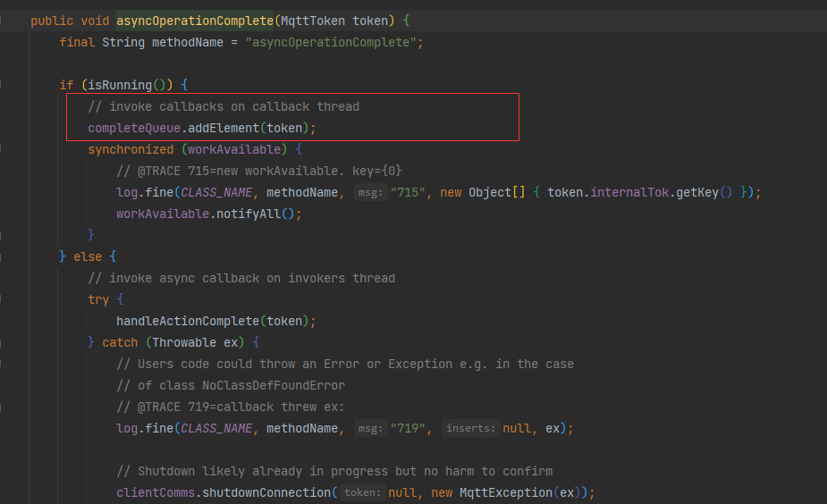Click the comment "@TRACE 719=callback threw ex:"
This screenshot has width=827, height=504.
pyautogui.click(x=231, y=407)
